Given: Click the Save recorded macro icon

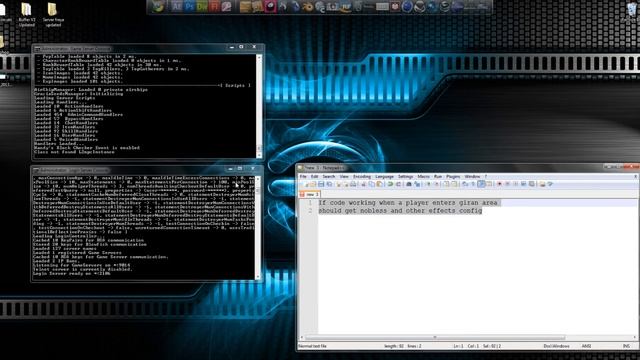Looking at the screenshot, I should point(532,184).
